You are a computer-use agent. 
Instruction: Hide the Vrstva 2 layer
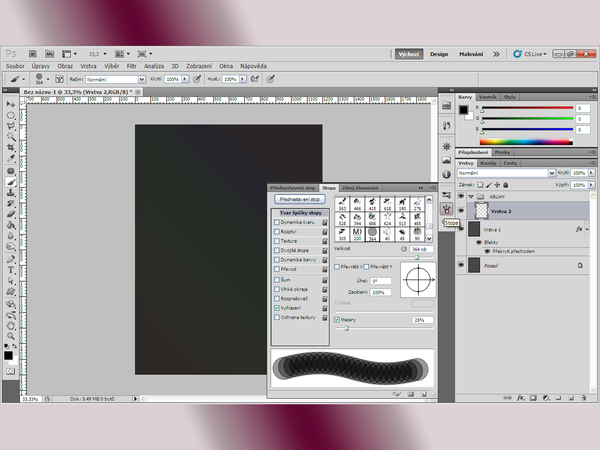(461, 212)
